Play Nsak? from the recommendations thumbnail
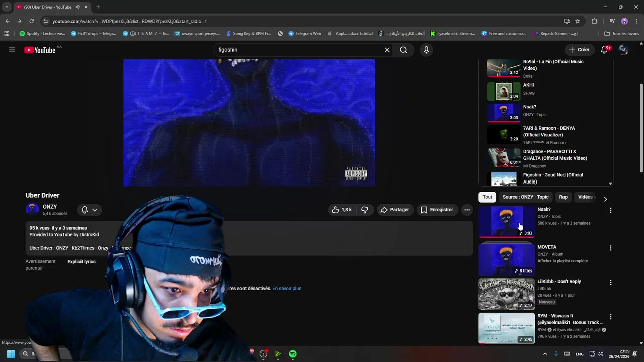 click(507, 222)
